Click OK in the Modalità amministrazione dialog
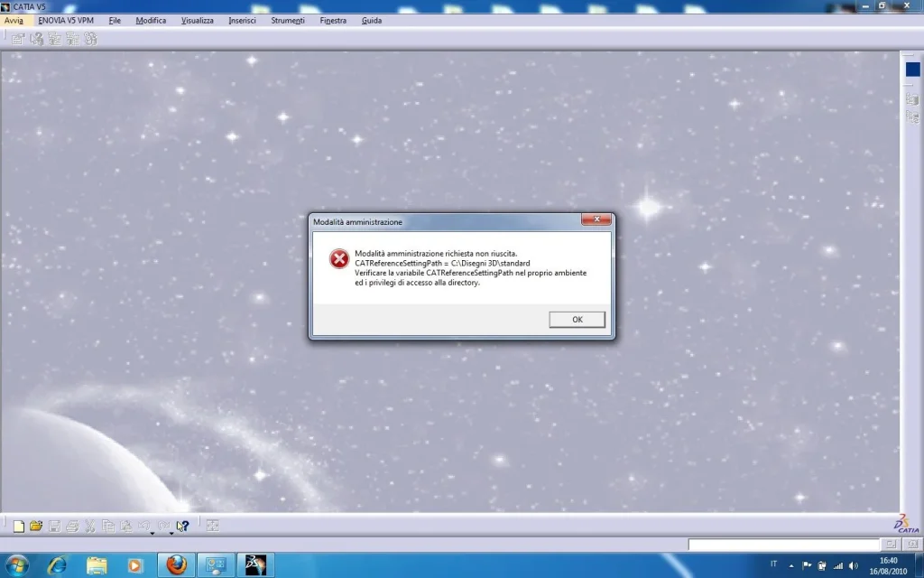Viewport: 924px width, 578px height. [577, 319]
